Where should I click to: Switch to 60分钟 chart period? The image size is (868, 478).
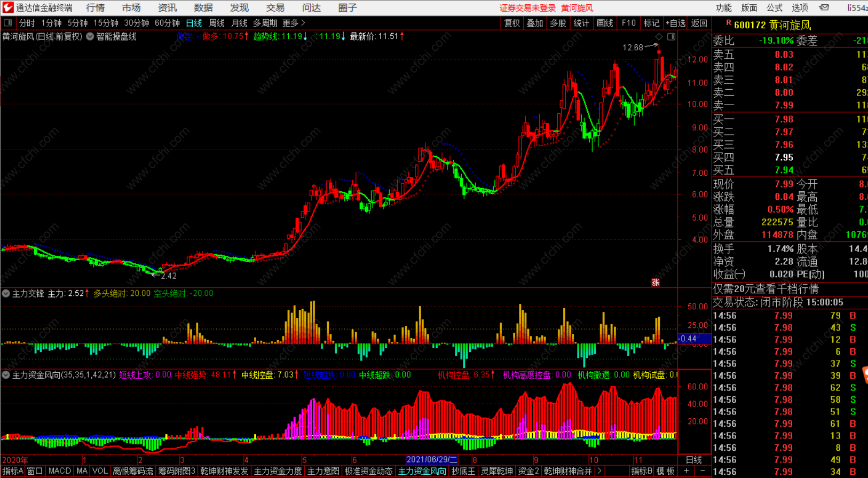pyautogui.click(x=167, y=23)
